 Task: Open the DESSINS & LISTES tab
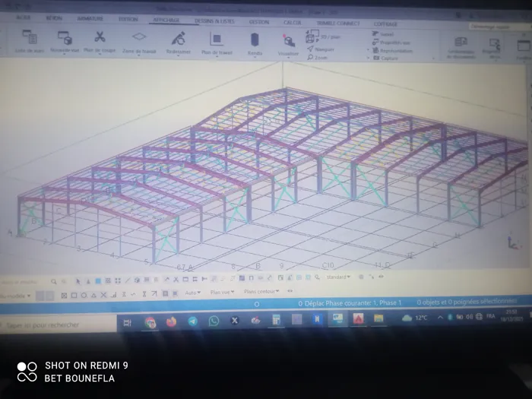214,21
